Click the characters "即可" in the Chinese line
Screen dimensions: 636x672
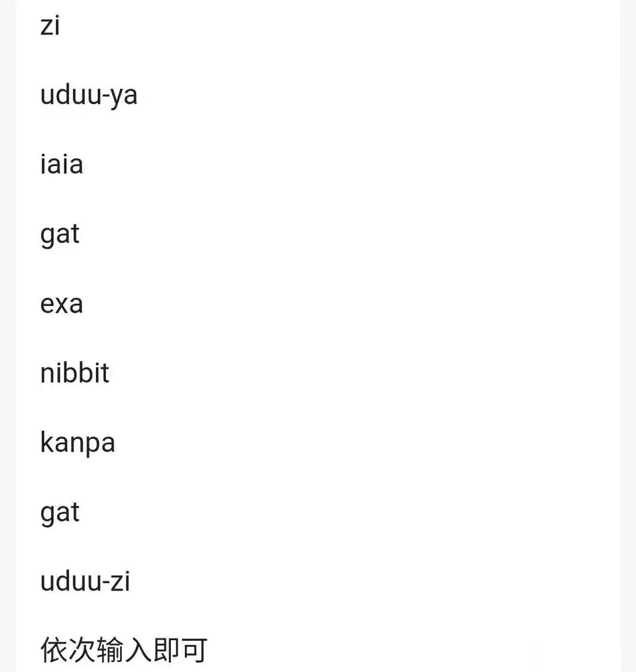(180, 651)
